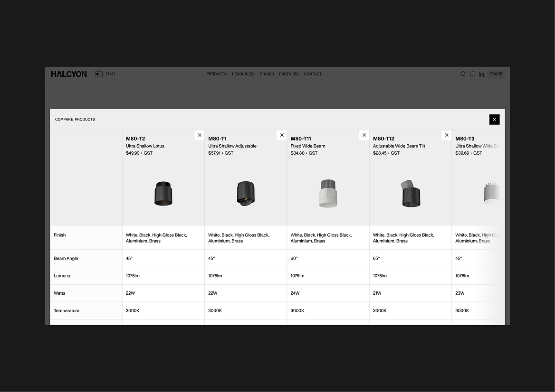The width and height of the screenshot is (555, 392).
Task: Toggle the light/dark mode switch beside 11:41
Action: coord(99,74)
